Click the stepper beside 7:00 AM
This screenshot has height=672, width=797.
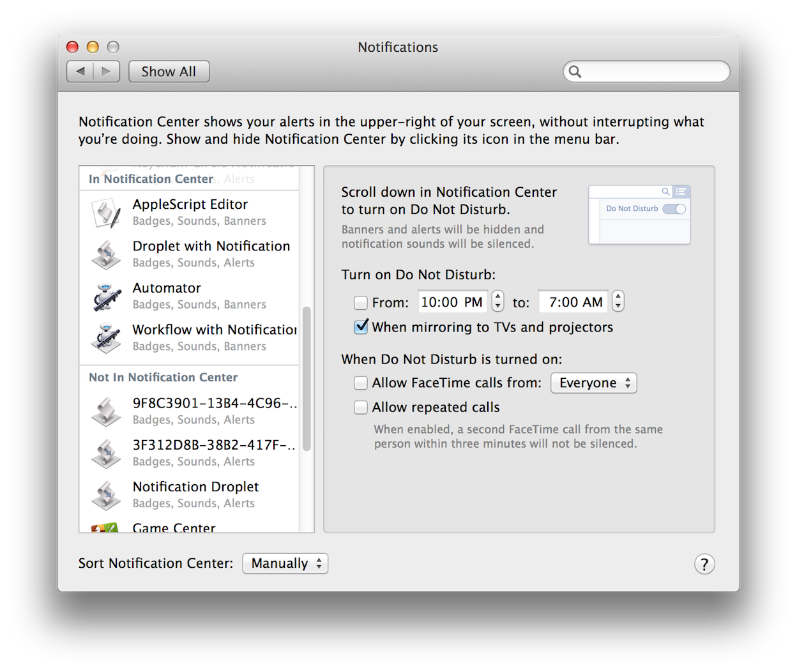(x=618, y=302)
